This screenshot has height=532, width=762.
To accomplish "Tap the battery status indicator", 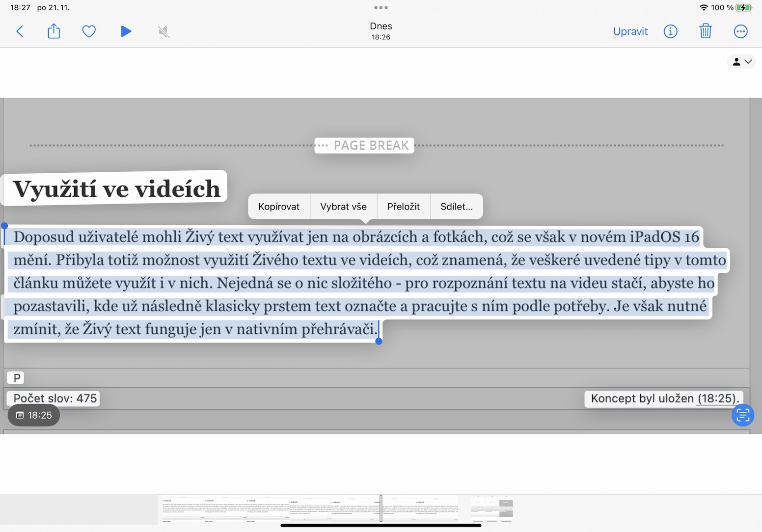I will [744, 7].
